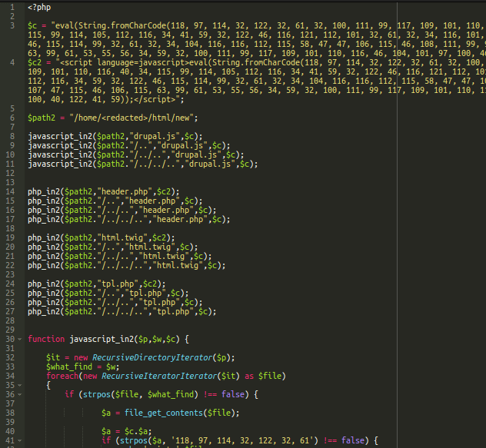
Task: Click 'eval(String.fromCharCode' on line 3
Action: point(111,25)
